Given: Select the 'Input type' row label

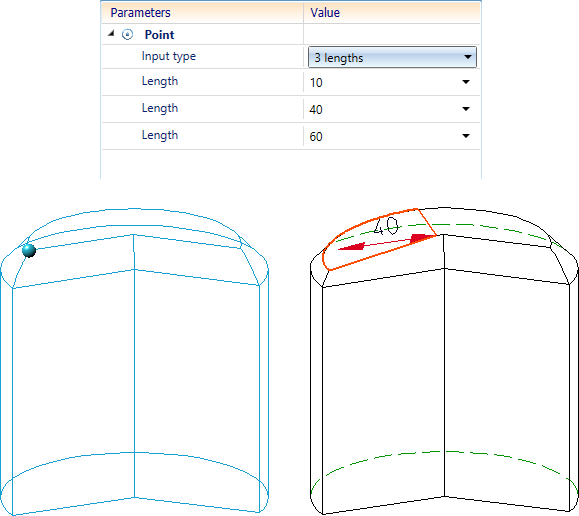Looking at the screenshot, I should 169,57.
